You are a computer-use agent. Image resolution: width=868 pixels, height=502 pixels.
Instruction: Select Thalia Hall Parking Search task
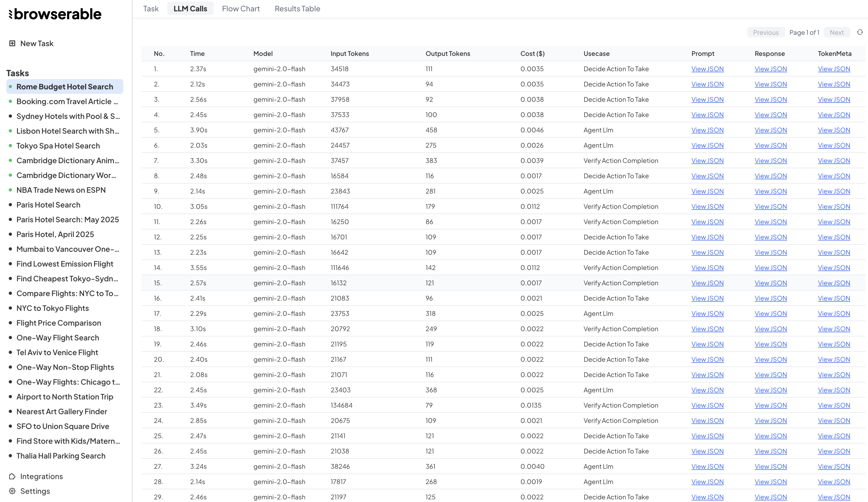tap(61, 456)
